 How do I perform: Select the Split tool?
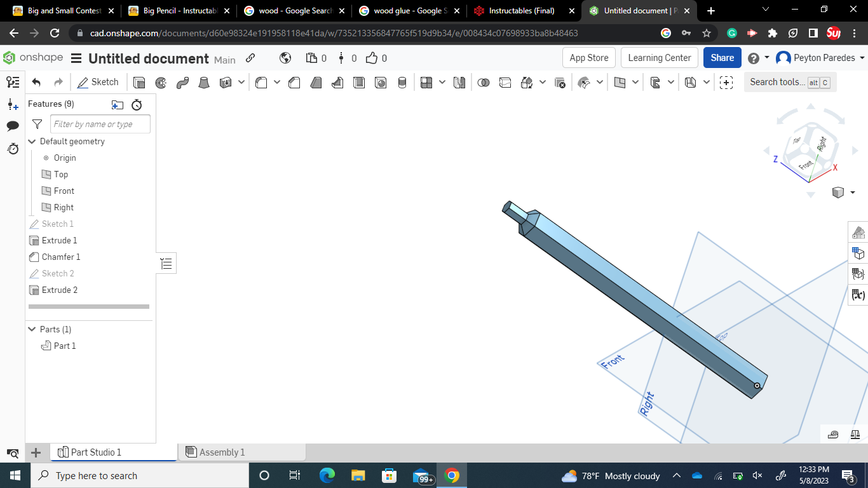click(505, 82)
